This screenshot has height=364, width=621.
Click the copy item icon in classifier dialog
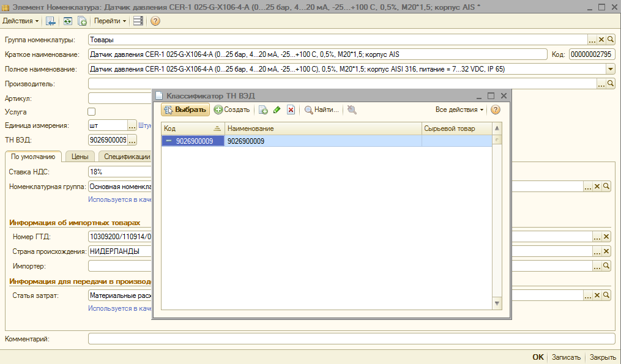click(263, 110)
